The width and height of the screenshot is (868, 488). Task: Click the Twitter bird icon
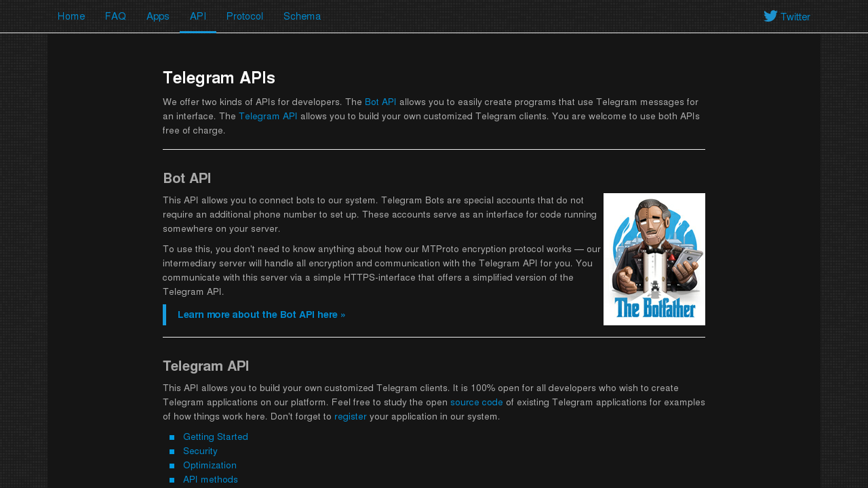770,16
